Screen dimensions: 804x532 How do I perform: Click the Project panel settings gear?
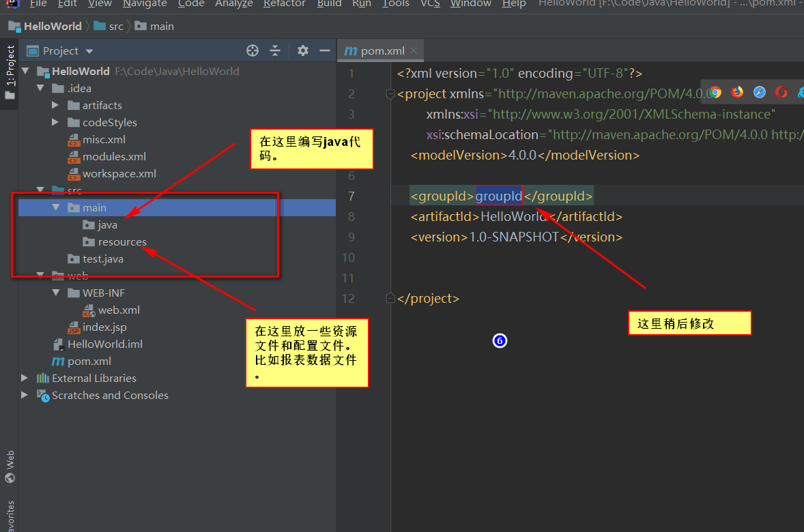tap(302, 50)
